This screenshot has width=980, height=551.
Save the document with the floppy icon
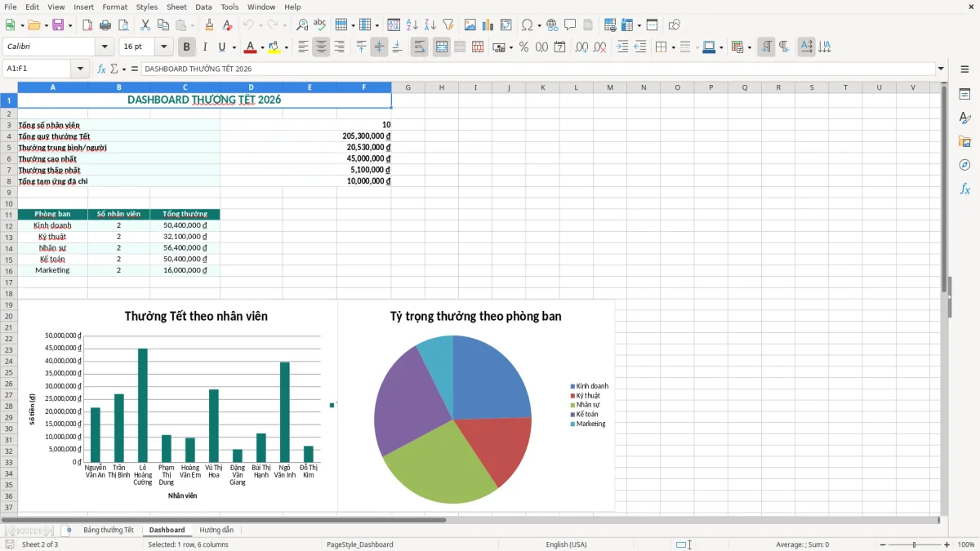[x=58, y=25]
